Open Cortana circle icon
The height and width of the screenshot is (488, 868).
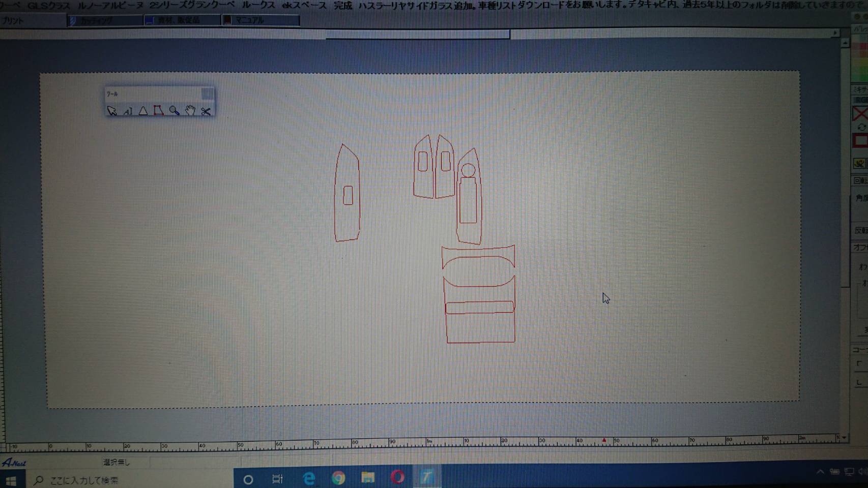pos(248,479)
